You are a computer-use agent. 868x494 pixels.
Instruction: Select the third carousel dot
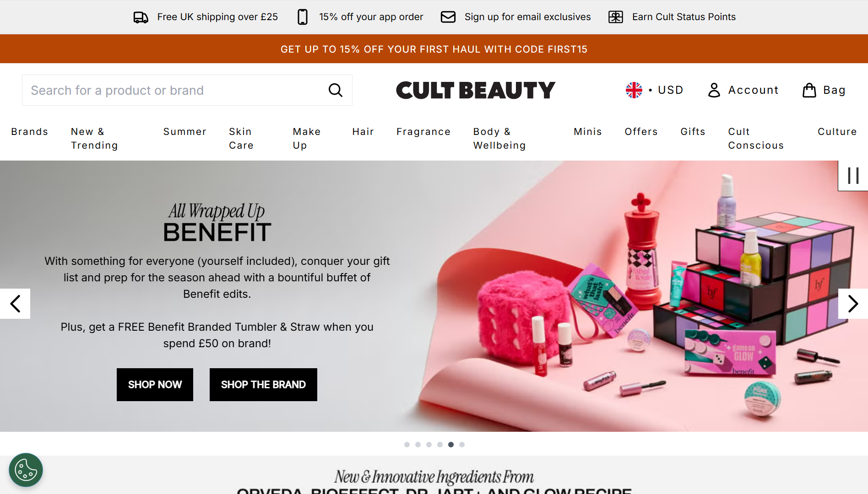coord(429,445)
